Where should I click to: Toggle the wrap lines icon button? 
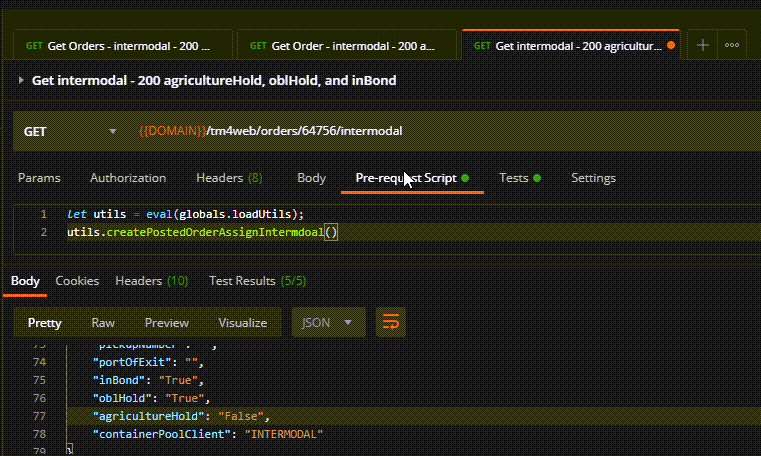pos(390,322)
